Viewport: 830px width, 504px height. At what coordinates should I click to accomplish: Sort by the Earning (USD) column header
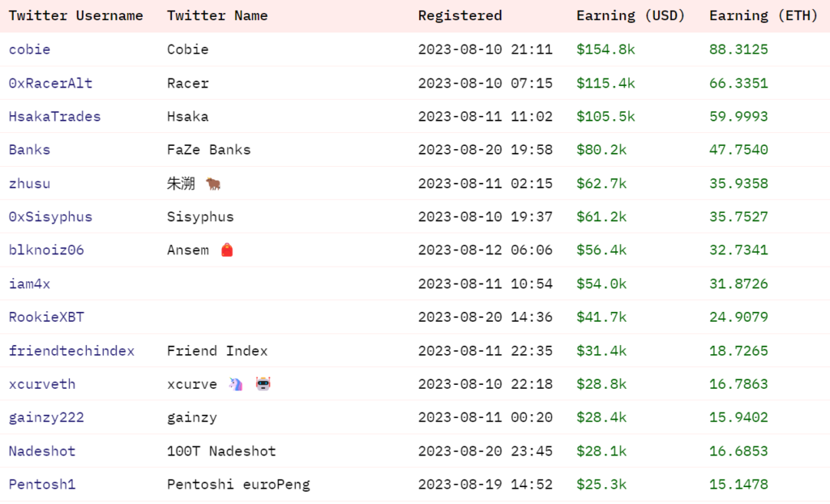click(x=631, y=16)
